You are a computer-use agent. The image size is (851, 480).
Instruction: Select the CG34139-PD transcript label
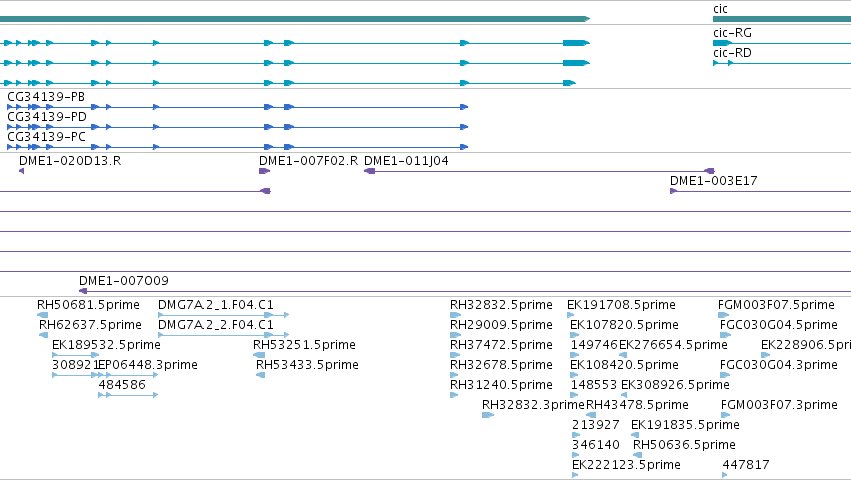(x=47, y=117)
